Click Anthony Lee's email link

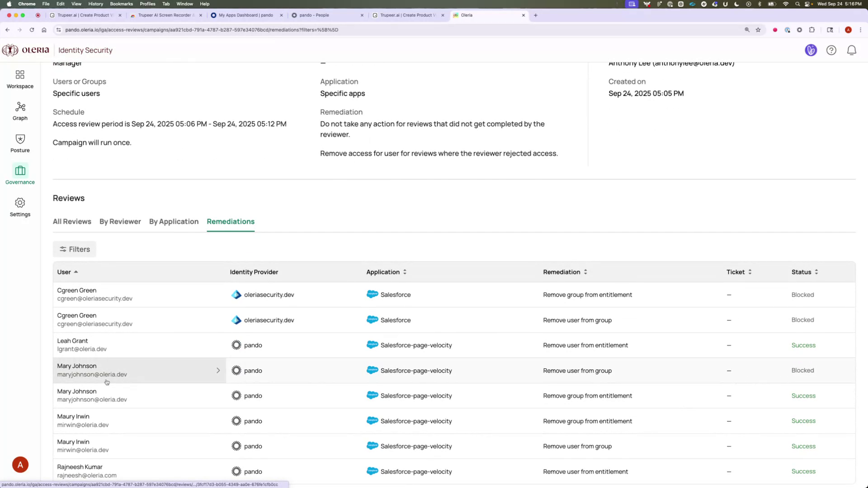pyautogui.click(x=671, y=63)
